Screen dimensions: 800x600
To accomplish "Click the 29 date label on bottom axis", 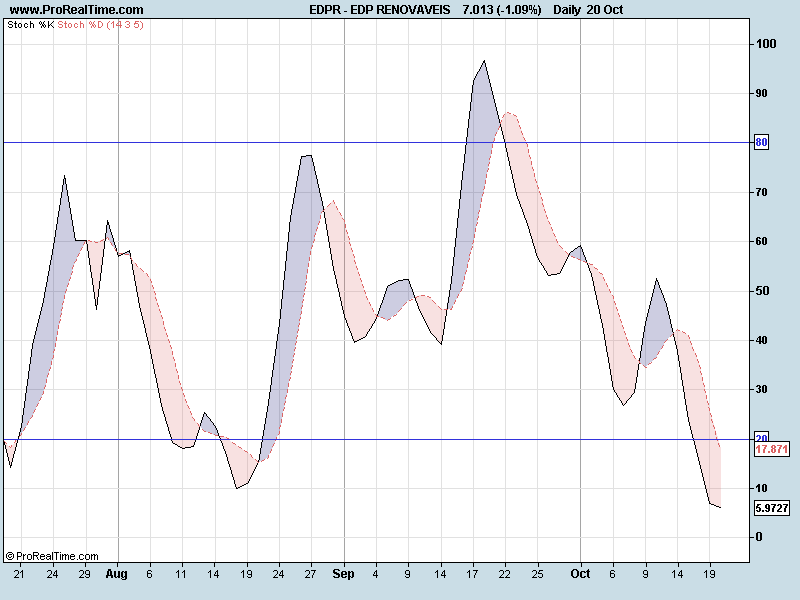I will click(x=84, y=574).
